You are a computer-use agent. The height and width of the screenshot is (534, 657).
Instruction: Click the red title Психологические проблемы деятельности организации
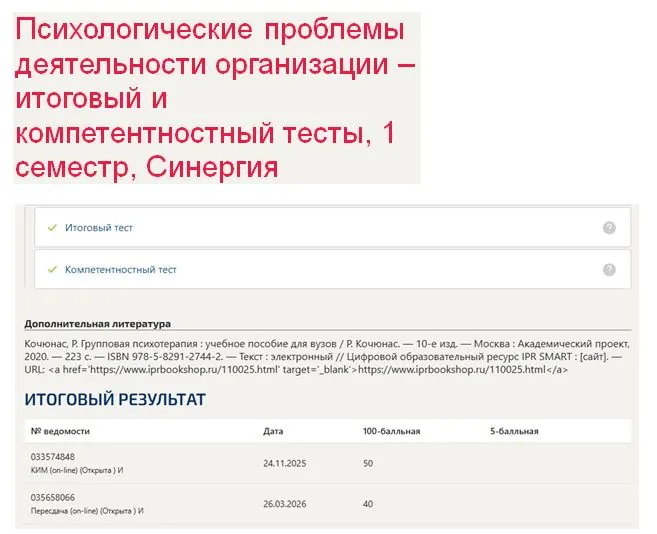[216, 98]
